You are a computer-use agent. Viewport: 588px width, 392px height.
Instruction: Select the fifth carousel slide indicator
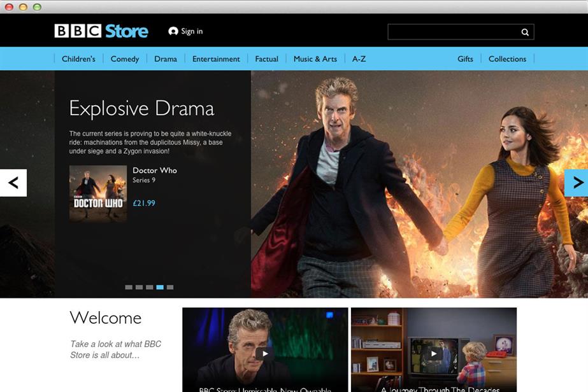coord(170,288)
